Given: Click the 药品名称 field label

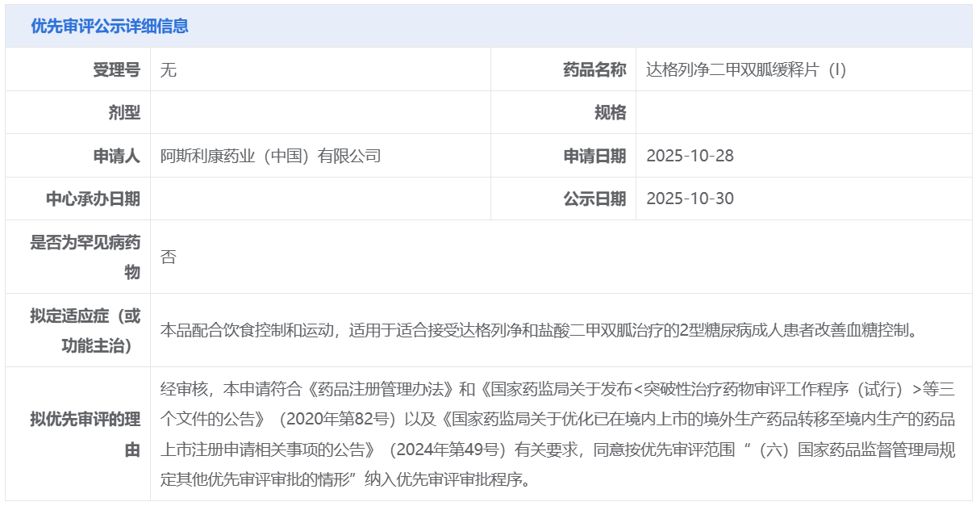Looking at the screenshot, I should [594, 69].
